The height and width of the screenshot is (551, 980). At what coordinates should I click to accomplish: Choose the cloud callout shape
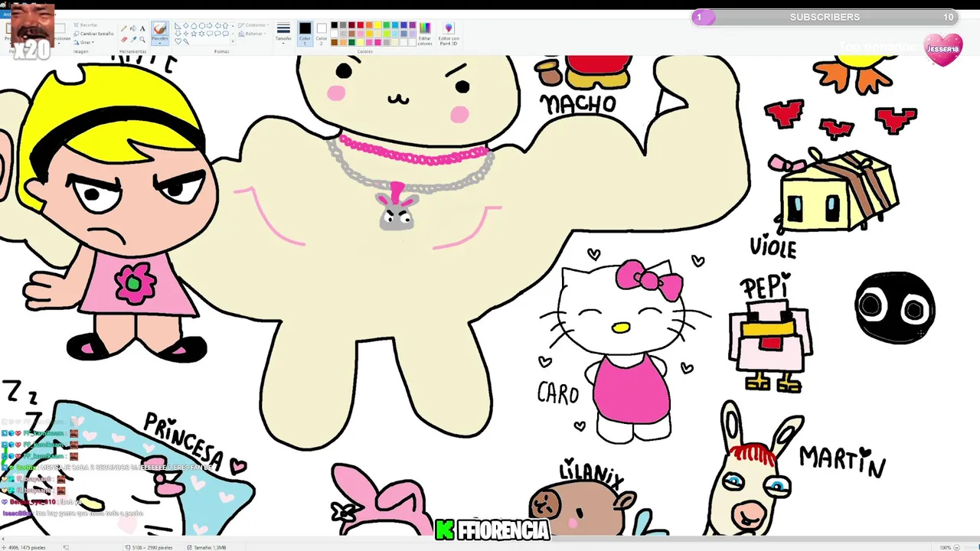click(225, 34)
